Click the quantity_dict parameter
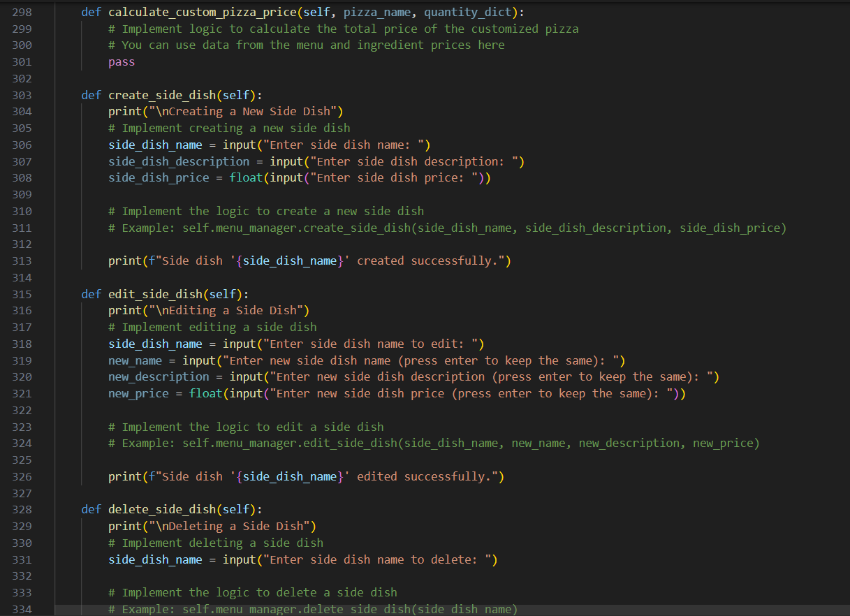The image size is (850, 616). tap(468, 13)
